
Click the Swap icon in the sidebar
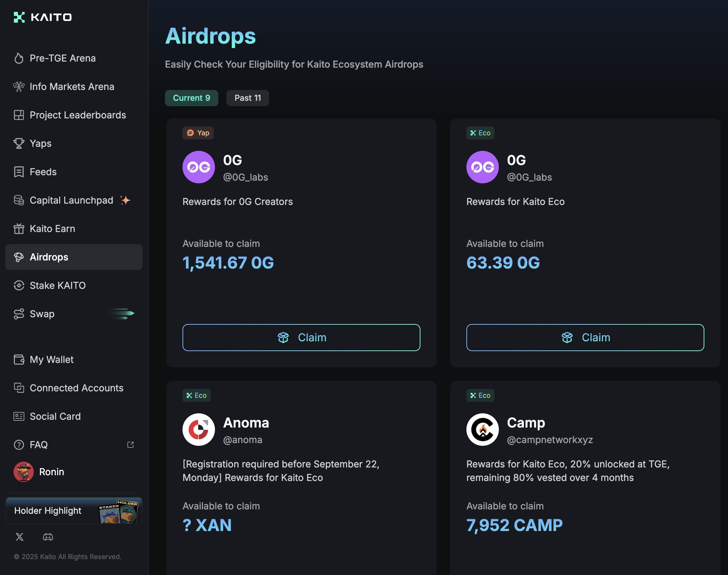point(19,314)
